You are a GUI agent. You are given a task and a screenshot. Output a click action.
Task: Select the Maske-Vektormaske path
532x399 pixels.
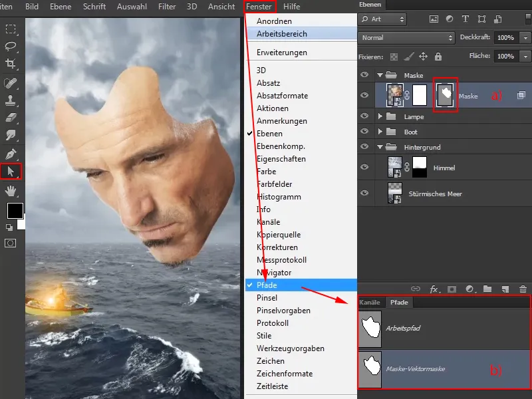444,369
